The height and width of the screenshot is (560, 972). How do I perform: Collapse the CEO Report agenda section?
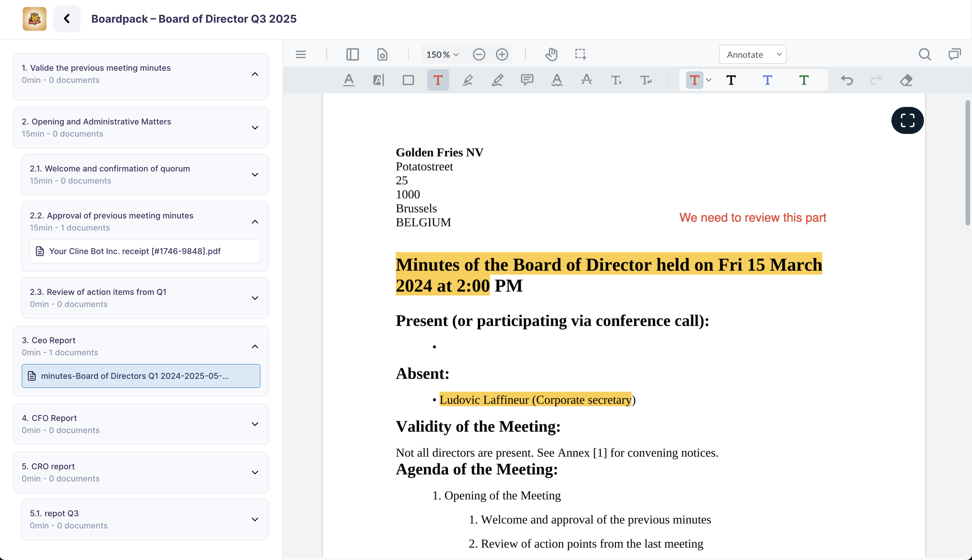click(255, 346)
